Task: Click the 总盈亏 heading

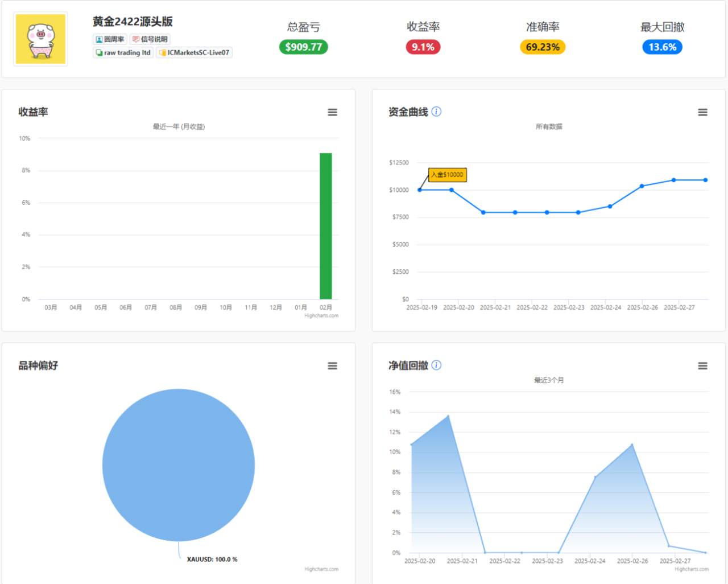Action: pyautogui.click(x=304, y=27)
